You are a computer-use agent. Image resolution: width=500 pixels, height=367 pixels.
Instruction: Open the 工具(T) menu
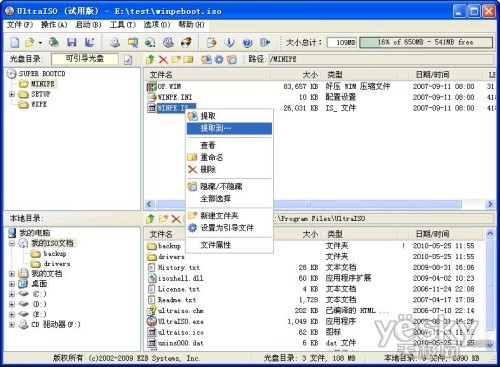pos(123,25)
